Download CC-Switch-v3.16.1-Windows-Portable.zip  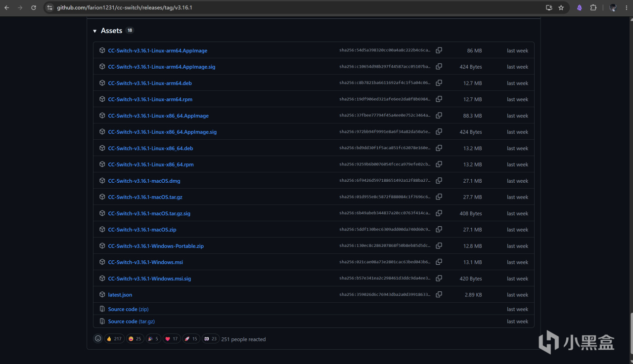click(156, 246)
